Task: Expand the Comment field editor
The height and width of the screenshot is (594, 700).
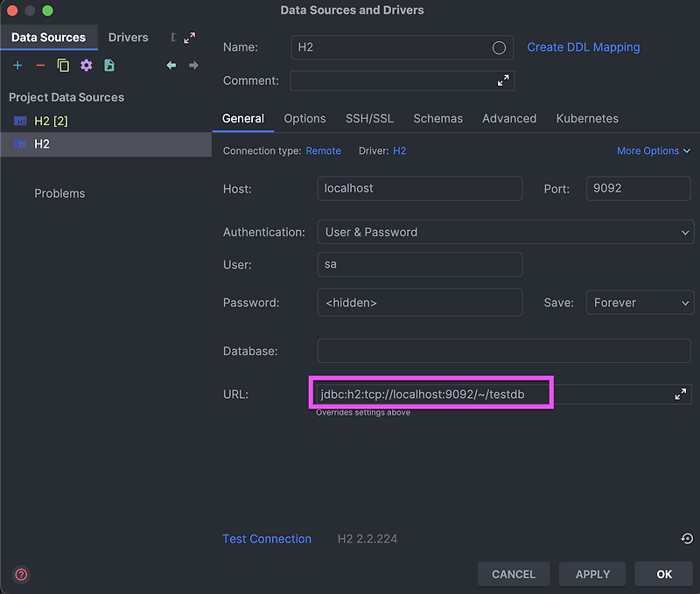Action: (x=503, y=80)
